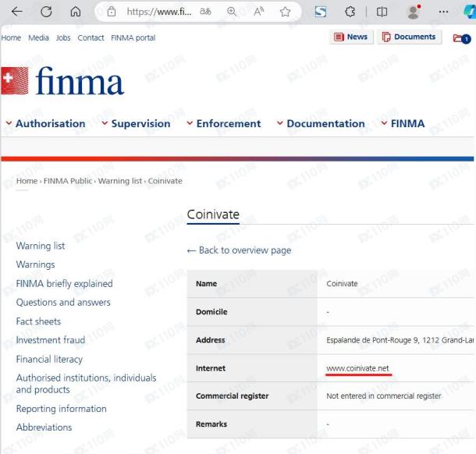Screen dimensions: 476x454
Task: Open Questions and answers sidebar item
Action: (x=63, y=302)
